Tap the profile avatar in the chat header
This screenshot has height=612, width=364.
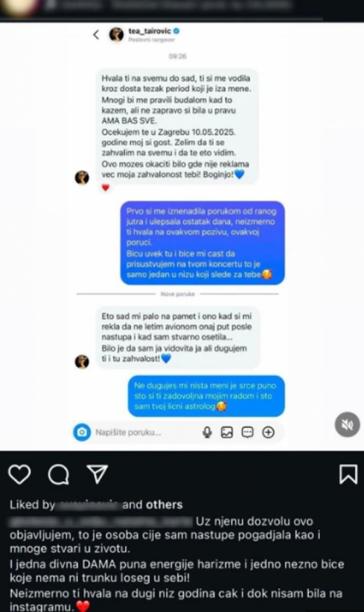point(116,34)
